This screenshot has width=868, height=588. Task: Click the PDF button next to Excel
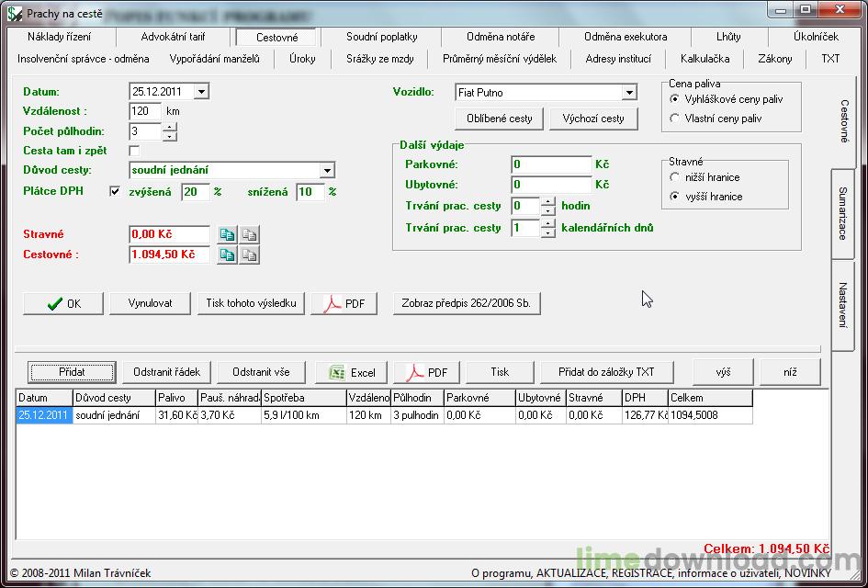coord(426,372)
